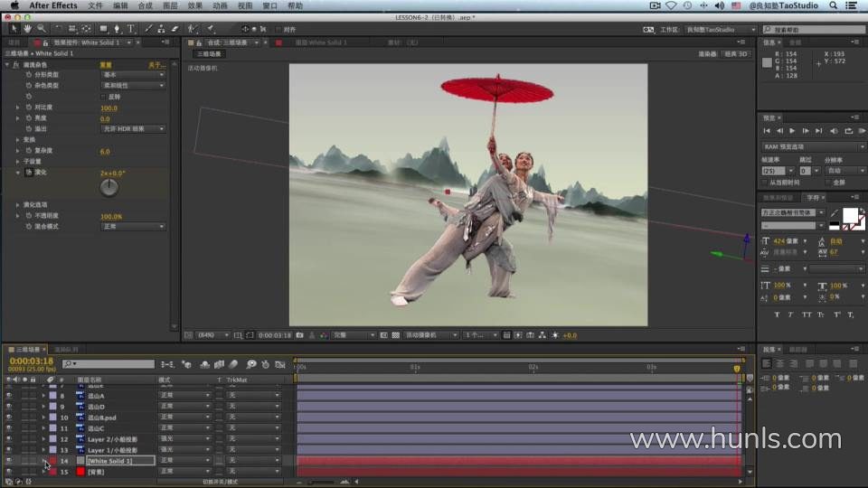Open the workspace TaoStudio dropdown

pyautogui.click(x=721, y=29)
